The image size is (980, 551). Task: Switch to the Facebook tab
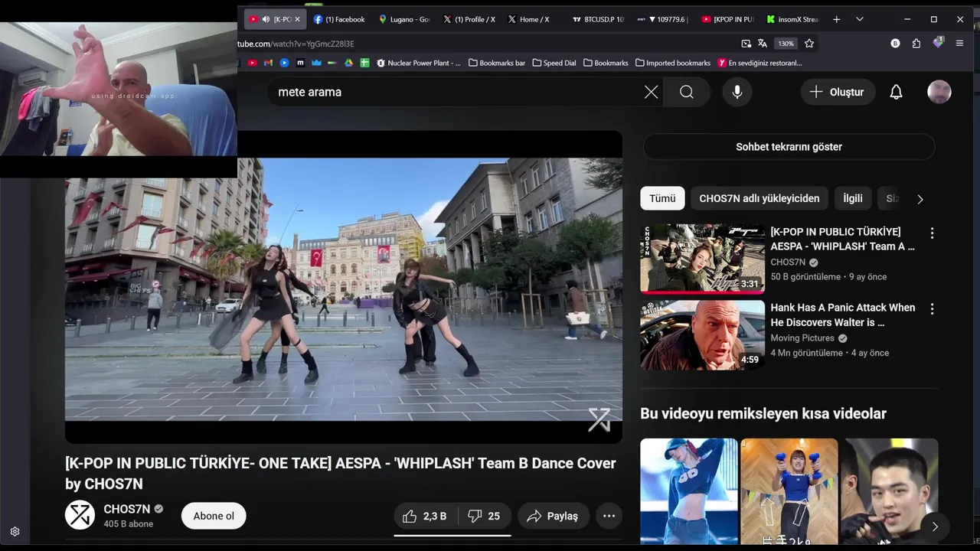click(x=339, y=19)
